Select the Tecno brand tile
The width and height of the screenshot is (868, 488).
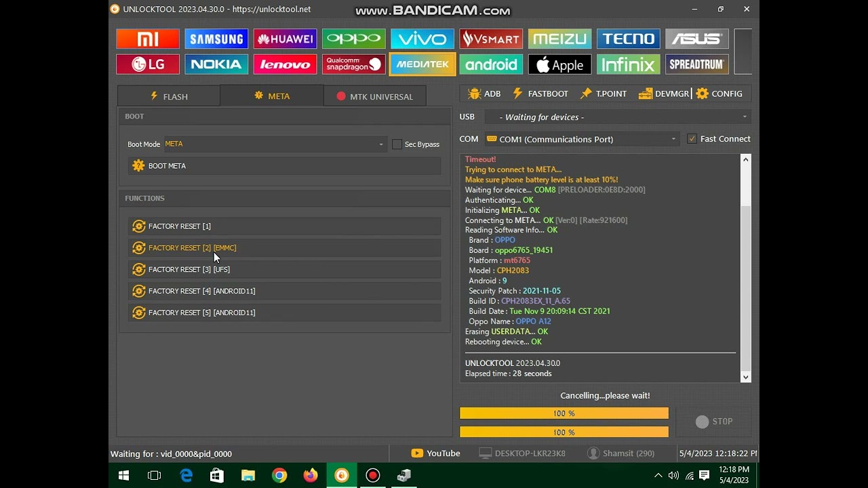[628, 39]
